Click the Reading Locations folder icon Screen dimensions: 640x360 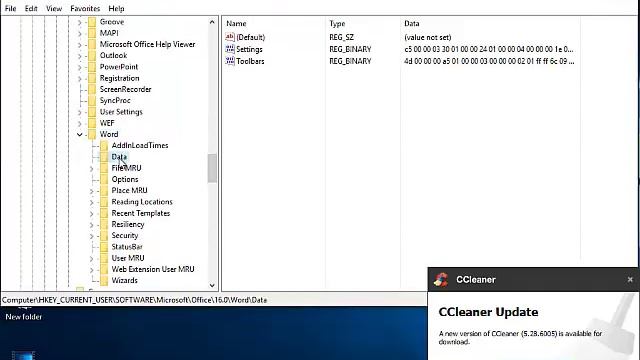104,202
